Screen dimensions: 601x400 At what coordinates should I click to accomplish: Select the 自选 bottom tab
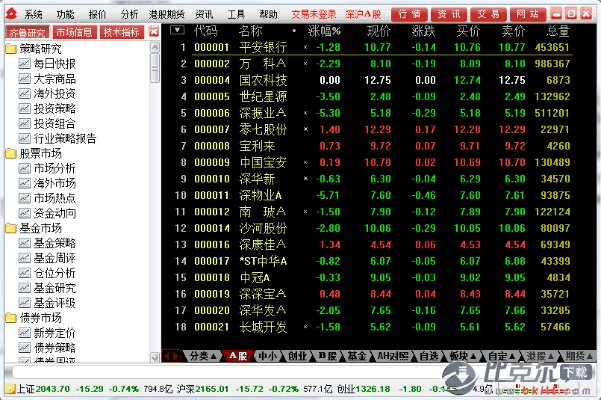click(429, 356)
